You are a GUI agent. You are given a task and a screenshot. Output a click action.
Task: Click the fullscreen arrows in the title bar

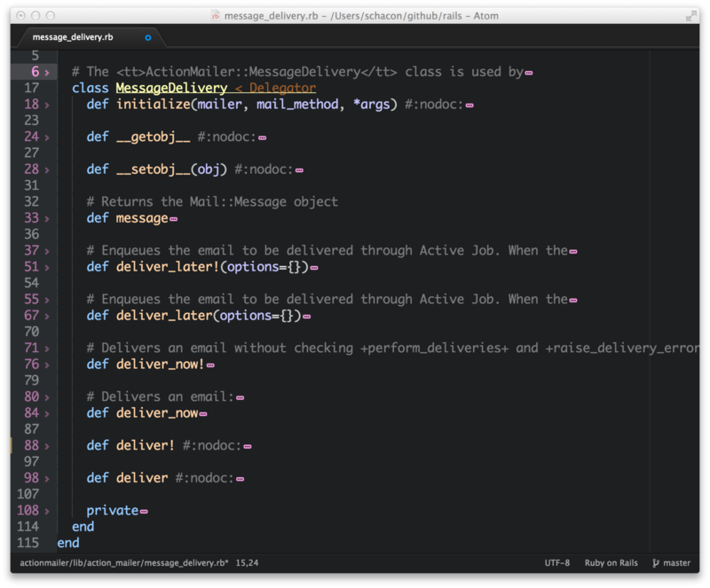pos(690,15)
